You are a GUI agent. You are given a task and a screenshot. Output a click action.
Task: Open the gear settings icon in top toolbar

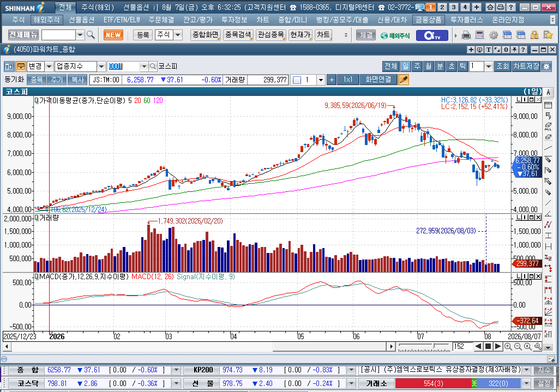tap(494, 35)
